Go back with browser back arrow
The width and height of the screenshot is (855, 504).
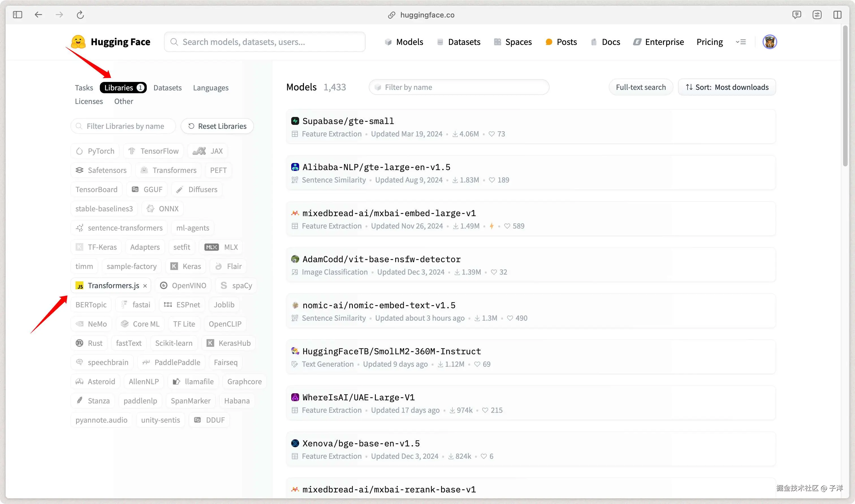[38, 15]
